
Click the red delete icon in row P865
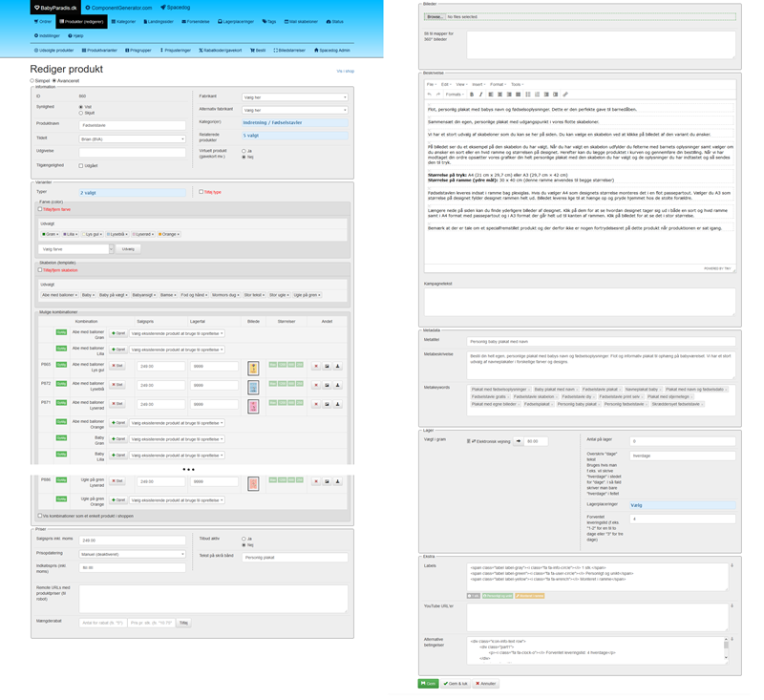pos(316,366)
